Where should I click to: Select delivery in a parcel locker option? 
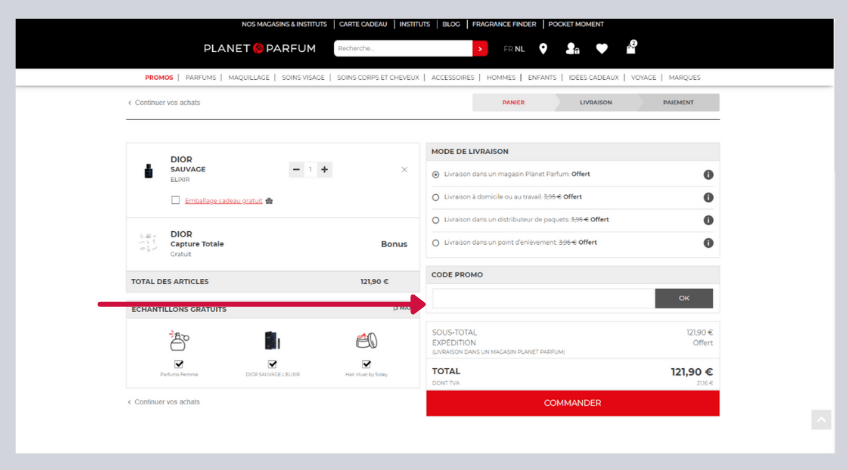click(x=435, y=220)
